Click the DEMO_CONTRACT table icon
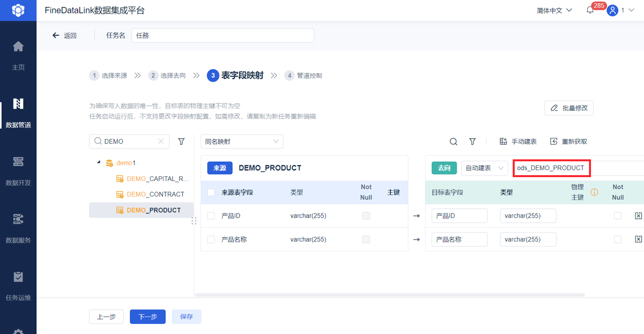 119,194
